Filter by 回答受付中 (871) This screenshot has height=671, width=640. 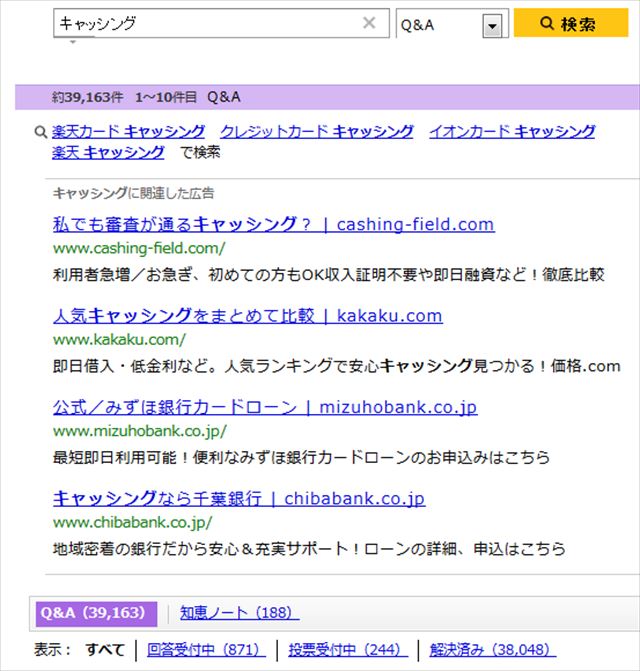coord(206,650)
